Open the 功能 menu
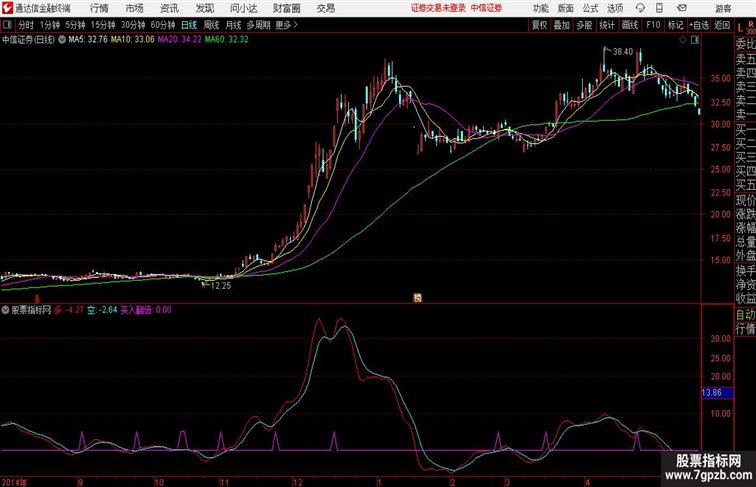The image size is (756, 487). (x=540, y=9)
